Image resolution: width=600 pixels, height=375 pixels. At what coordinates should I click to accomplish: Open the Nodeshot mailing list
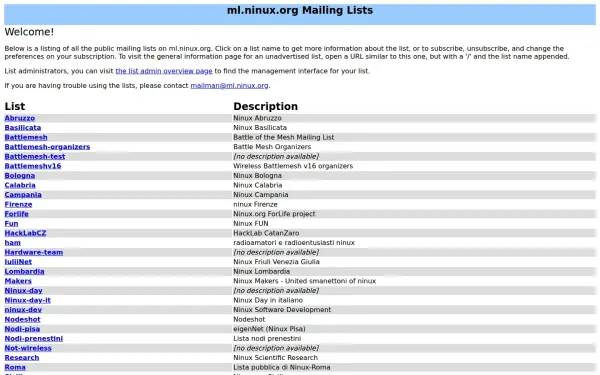tap(22, 319)
